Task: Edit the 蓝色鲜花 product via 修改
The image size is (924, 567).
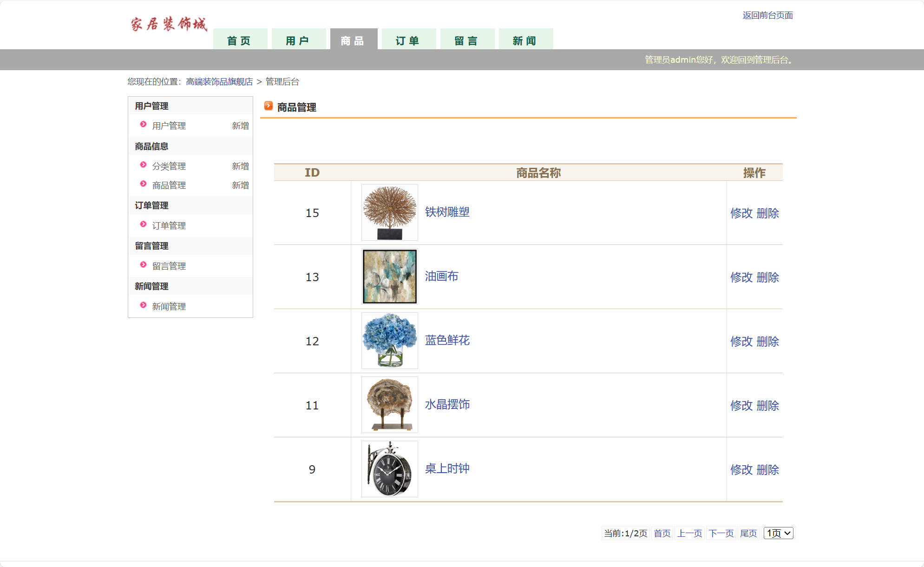Action: (x=741, y=341)
